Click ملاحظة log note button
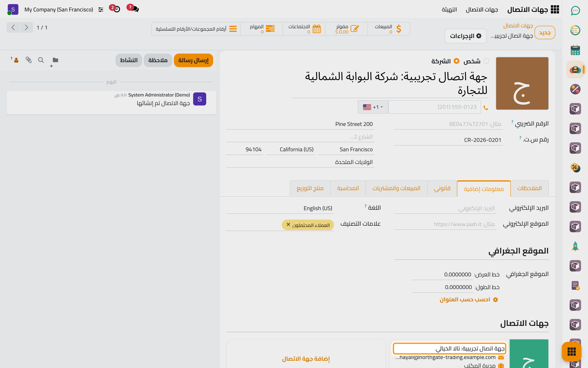This screenshot has height=368, width=588. pyautogui.click(x=158, y=60)
